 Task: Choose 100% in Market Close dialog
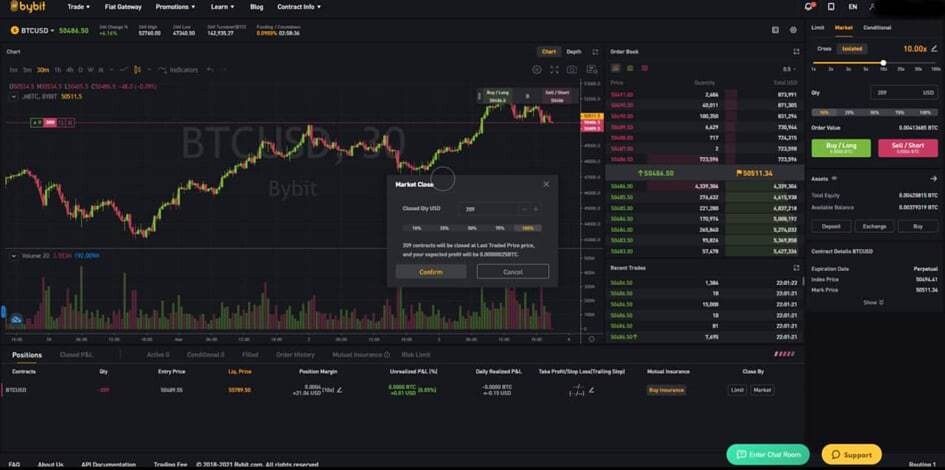527,228
